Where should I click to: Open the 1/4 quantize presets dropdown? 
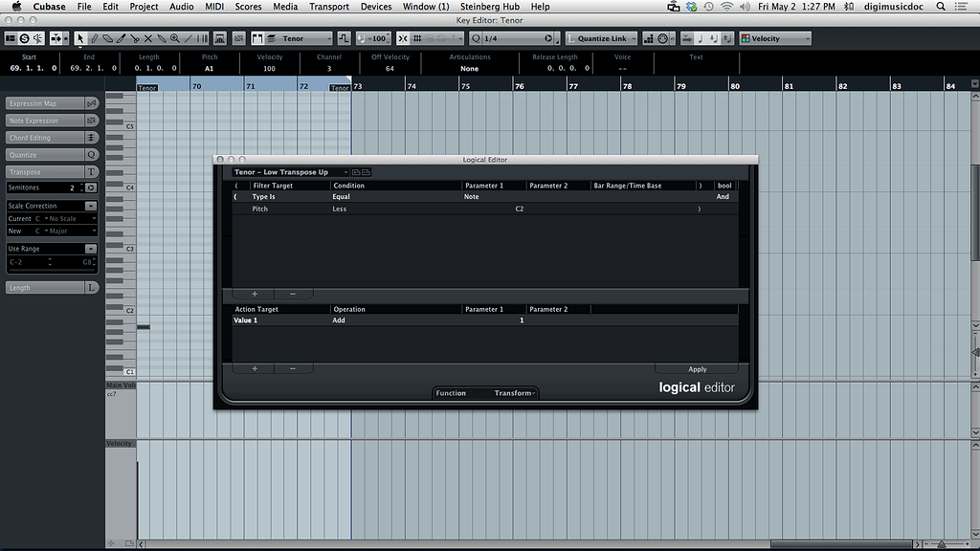pyautogui.click(x=547, y=38)
